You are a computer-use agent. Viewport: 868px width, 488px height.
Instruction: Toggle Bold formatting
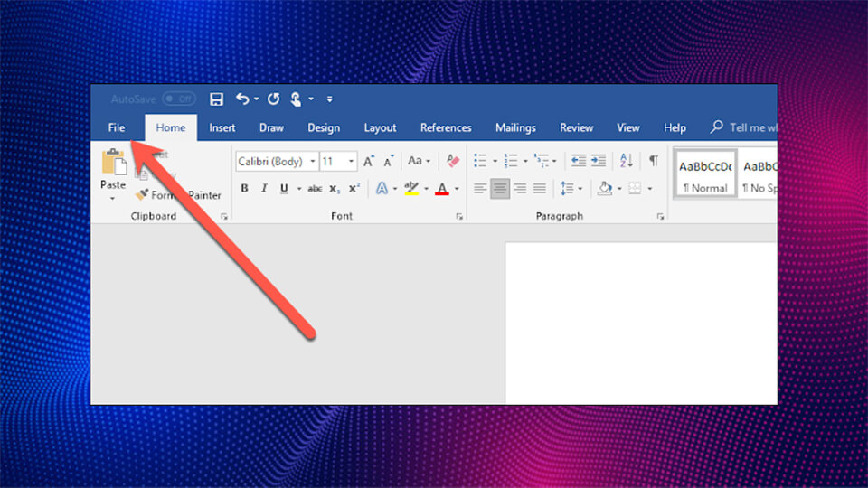244,188
